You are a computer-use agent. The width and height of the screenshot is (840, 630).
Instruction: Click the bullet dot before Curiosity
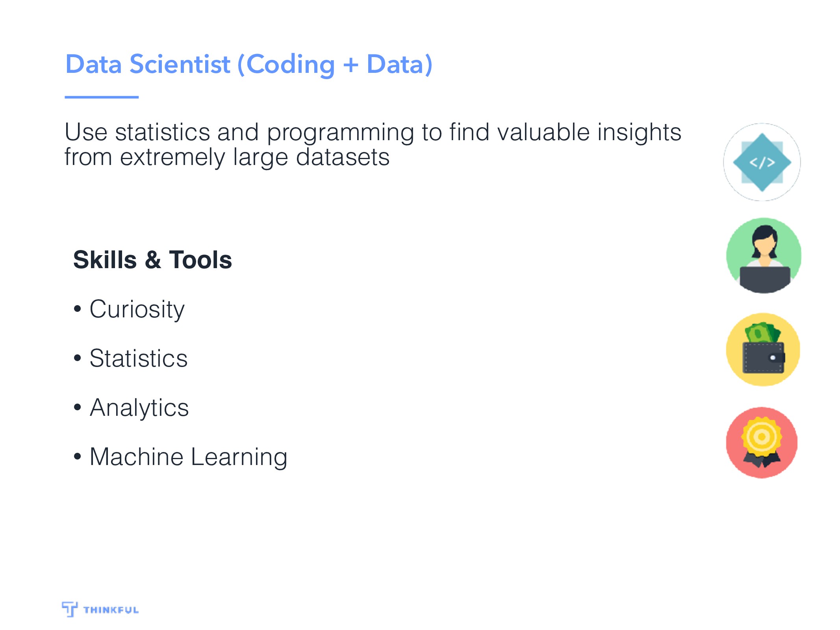77,309
